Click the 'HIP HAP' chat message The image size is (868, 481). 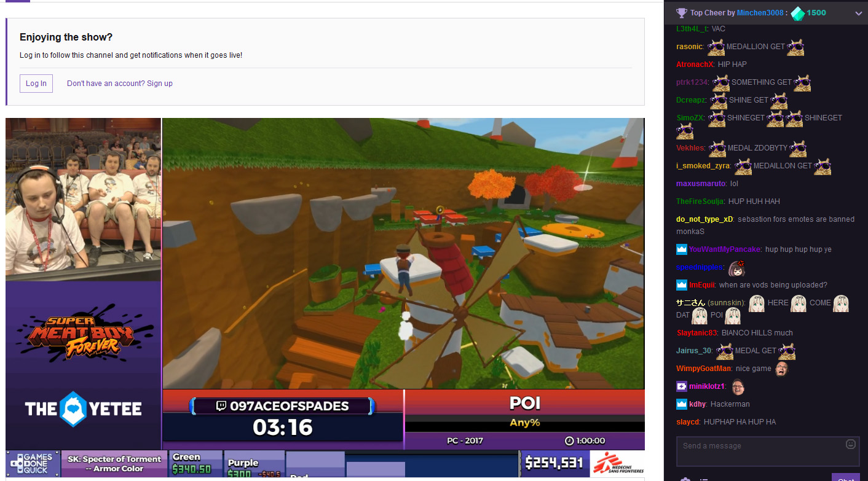732,65
